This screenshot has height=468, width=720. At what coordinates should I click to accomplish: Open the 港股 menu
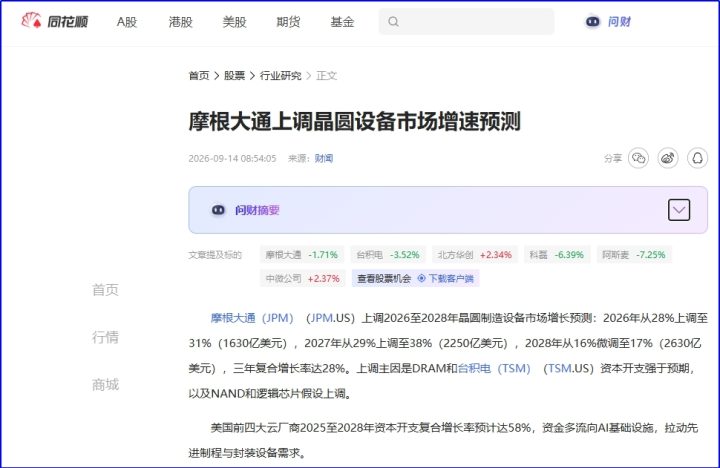[180, 22]
